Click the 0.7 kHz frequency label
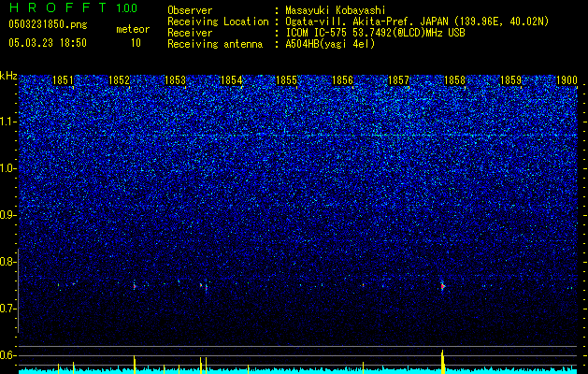The height and width of the screenshot is (374, 588). click(7, 309)
